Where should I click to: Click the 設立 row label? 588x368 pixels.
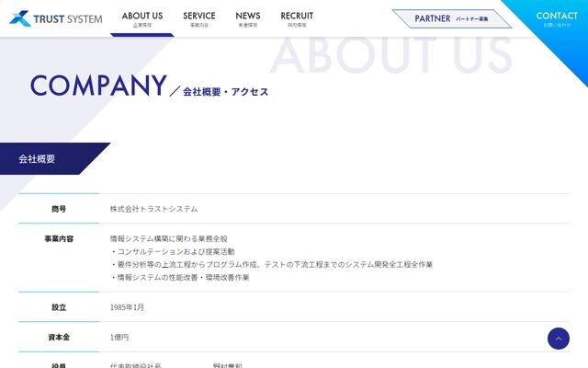59,307
